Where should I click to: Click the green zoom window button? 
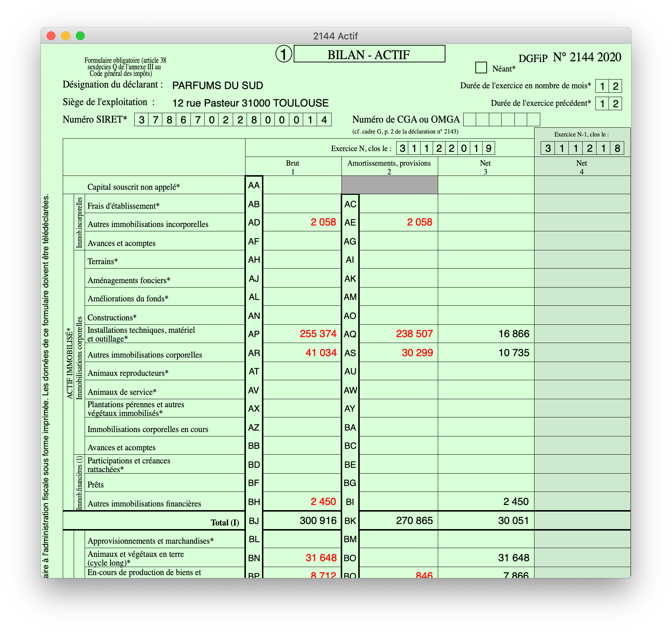[80, 36]
